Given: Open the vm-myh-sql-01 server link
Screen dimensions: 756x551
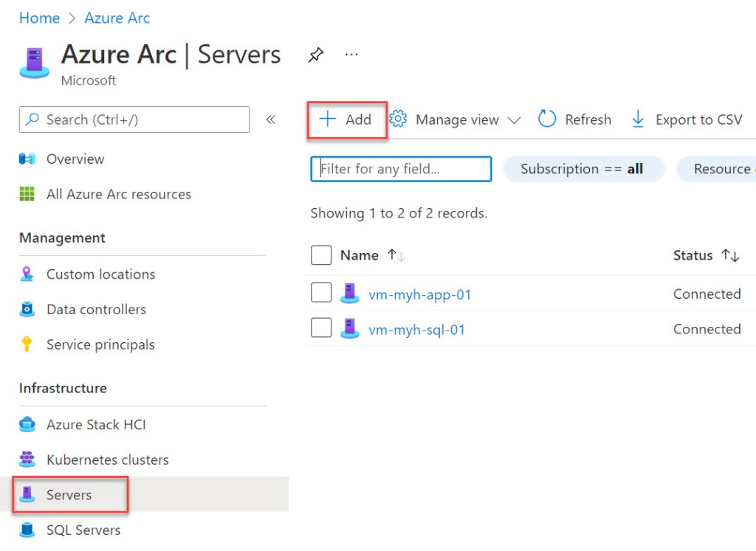Looking at the screenshot, I should [416, 330].
